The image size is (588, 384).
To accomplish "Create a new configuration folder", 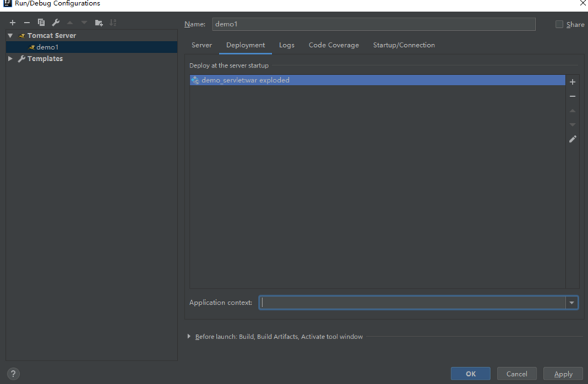I will tap(98, 23).
